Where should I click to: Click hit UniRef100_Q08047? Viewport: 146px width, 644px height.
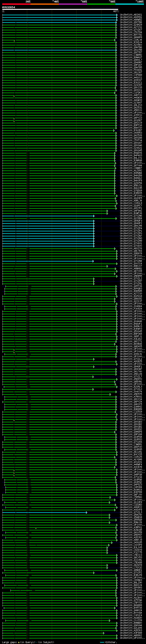[x=131, y=80]
